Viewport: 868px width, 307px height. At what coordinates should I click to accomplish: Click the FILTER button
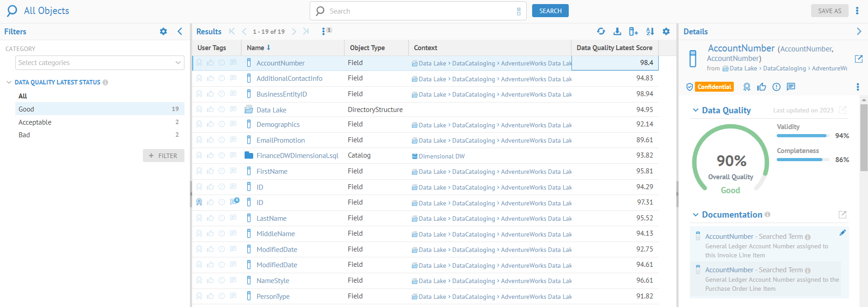[x=163, y=156]
